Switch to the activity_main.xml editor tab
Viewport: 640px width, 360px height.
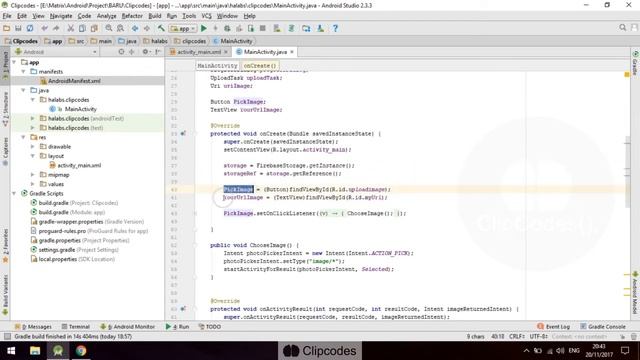(199, 52)
